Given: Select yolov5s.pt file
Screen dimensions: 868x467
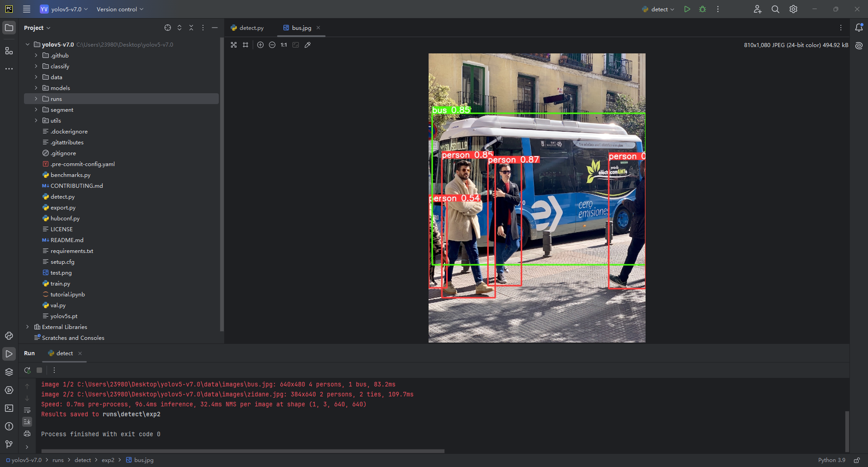Looking at the screenshot, I should 64,316.
